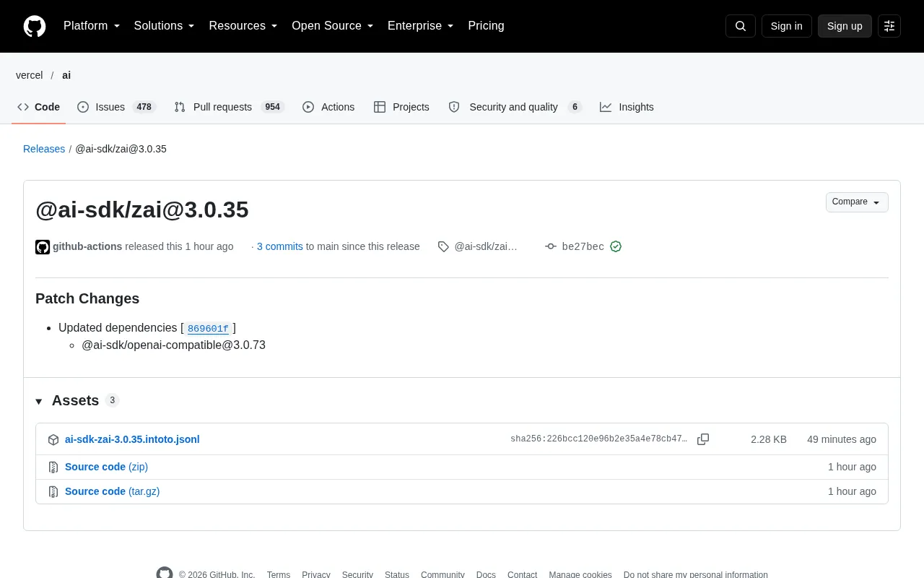Open the footer Terms link
Screen dimensions: 924x578
(x=279, y=574)
